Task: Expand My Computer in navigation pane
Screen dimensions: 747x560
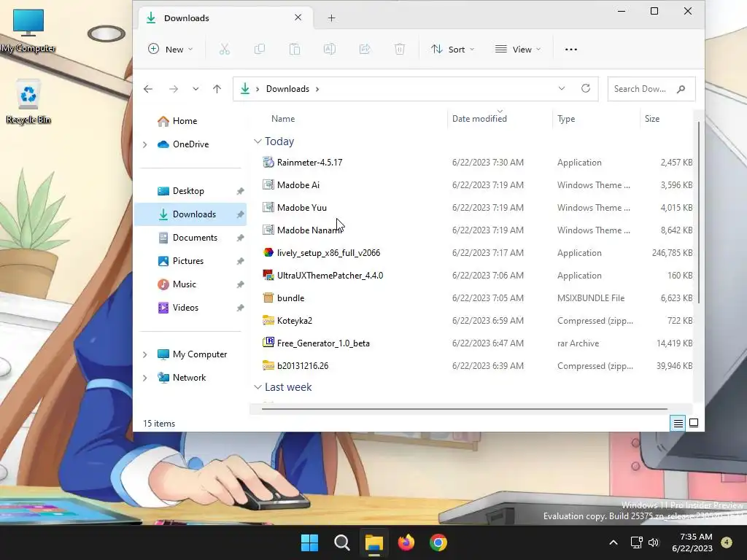Action: (x=145, y=354)
